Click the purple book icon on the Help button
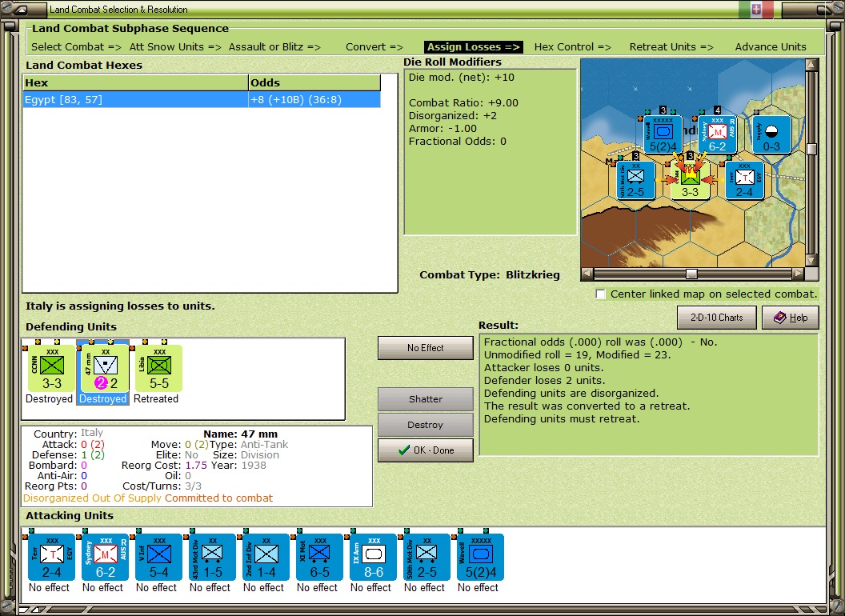Viewport: 845px width, 616px height. (x=780, y=318)
